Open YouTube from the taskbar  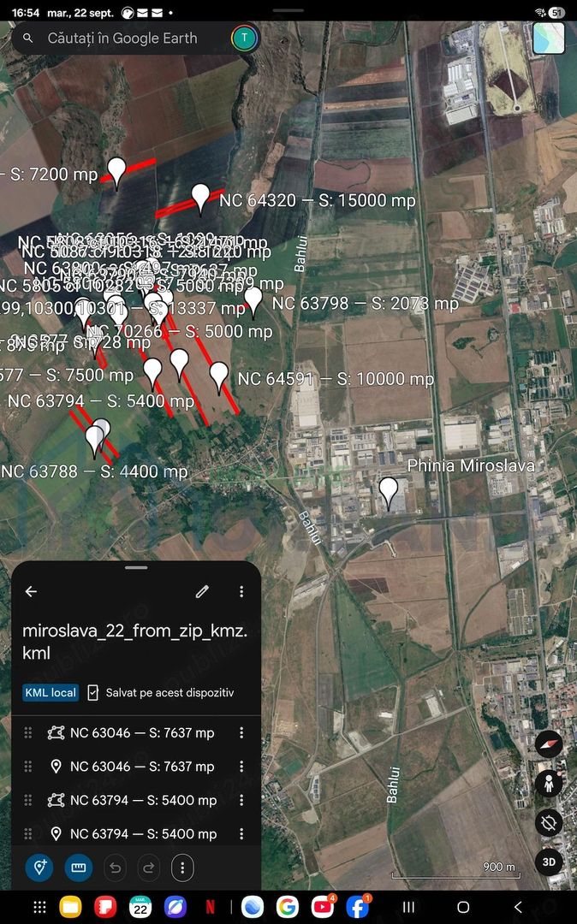(x=323, y=907)
